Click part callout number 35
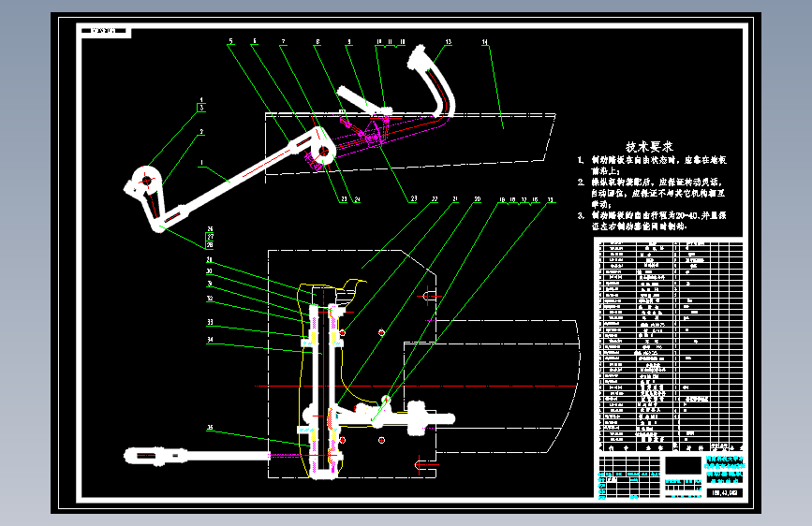The width and height of the screenshot is (812, 526). (210, 428)
